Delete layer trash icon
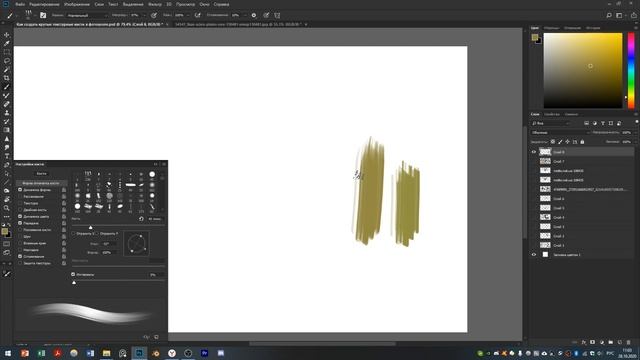 pyautogui.click(x=629, y=342)
